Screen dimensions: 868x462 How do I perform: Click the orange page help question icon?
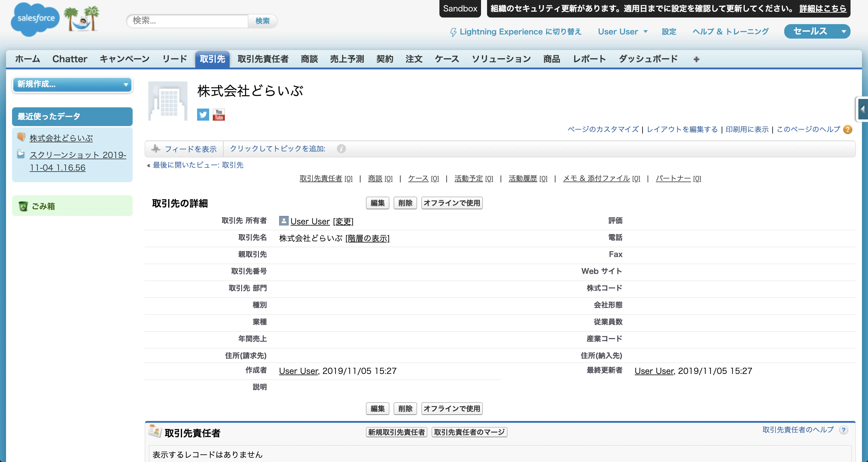(x=848, y=129)
